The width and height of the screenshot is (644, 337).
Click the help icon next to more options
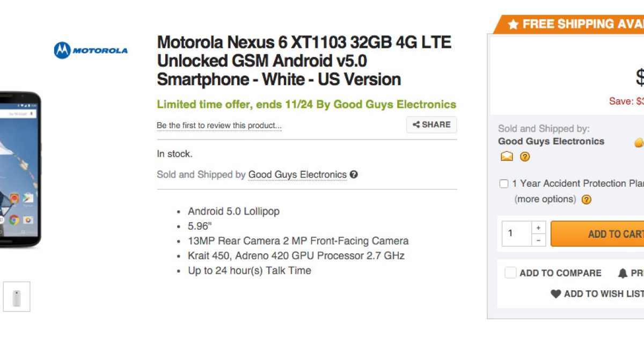coord(587,200)
